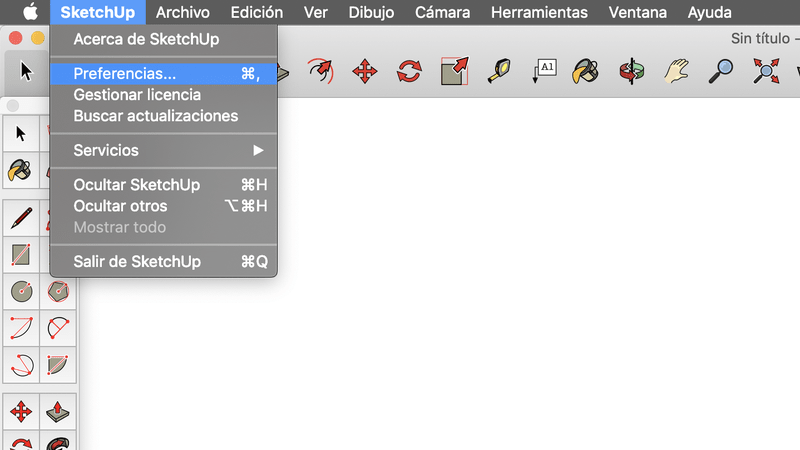Choose the Paint Bucket in top toolbar
The width and height of the screenshot is (800, 450).
coord(586,71)
